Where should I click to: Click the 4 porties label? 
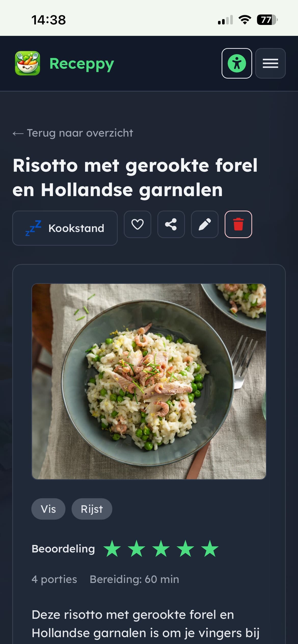pos(54,579)
